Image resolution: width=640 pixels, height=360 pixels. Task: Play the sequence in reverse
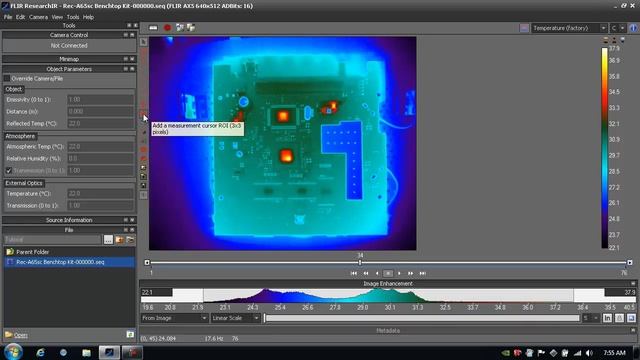377,273
